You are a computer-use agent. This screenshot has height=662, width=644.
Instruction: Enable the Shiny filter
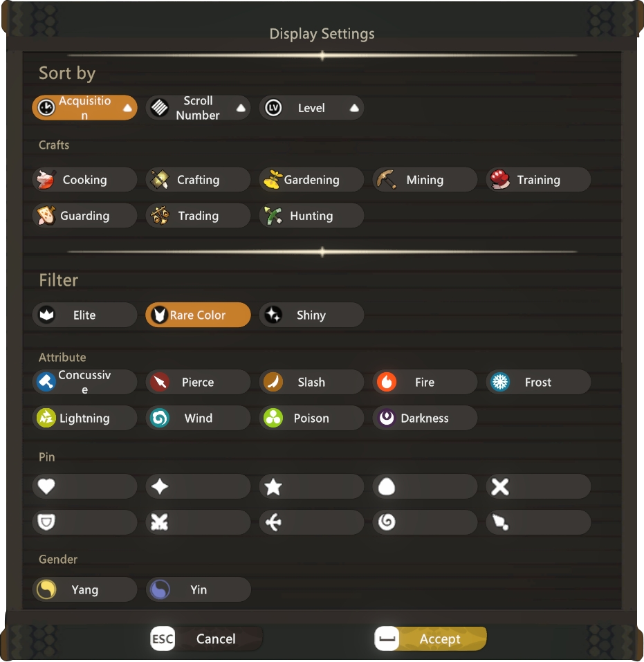pos(311,315)
